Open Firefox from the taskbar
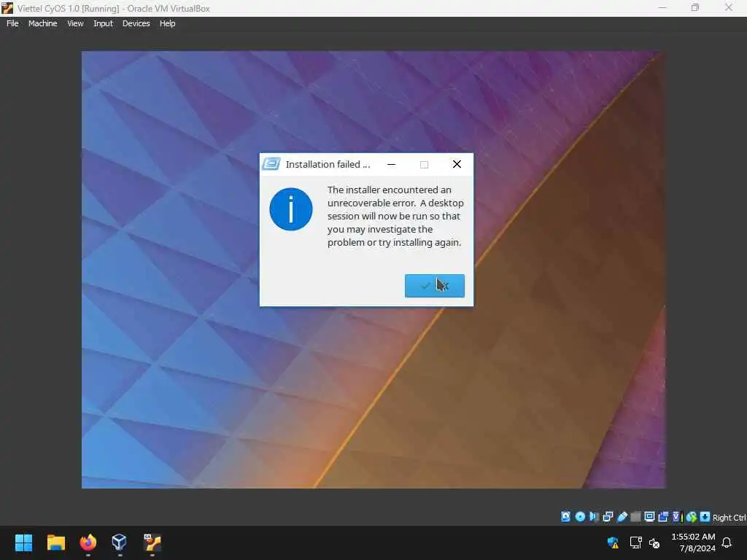Viewport: 747px width, 560px height. (x=88, y=542)
